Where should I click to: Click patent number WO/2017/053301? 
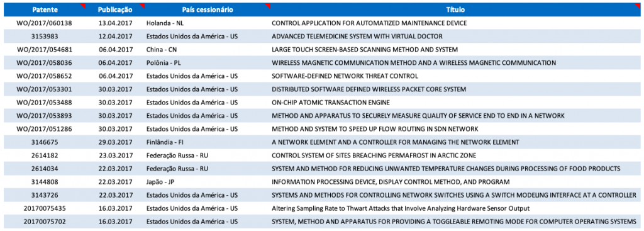pyautogui.click(x=45, y=89)
